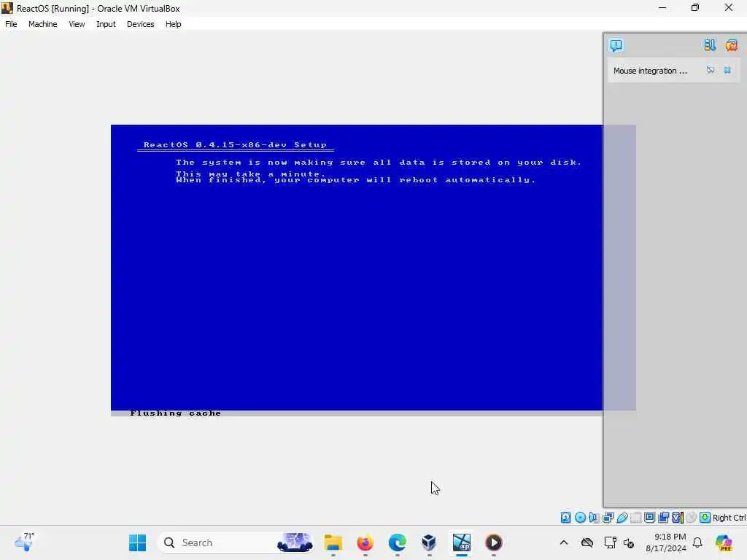Open the weather widget showing 71°
The height and width of the screenshot is (560, 747).
pyautogui.click(x=24, y=542)
